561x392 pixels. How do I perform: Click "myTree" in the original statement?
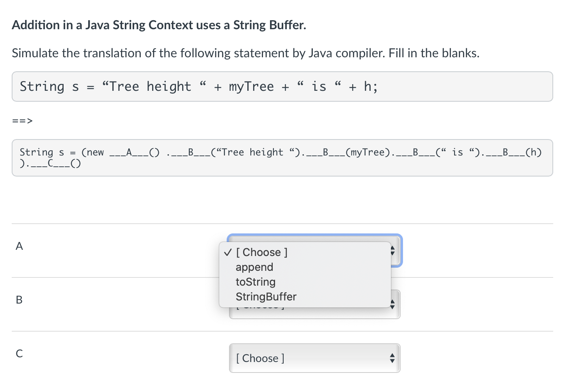[x=251, y=87]
